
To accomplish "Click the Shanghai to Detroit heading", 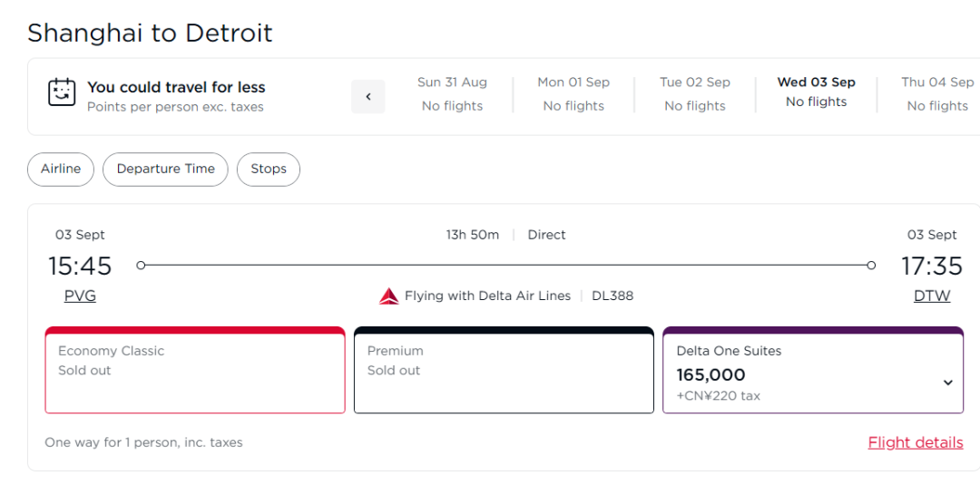I will coord(150,34).
